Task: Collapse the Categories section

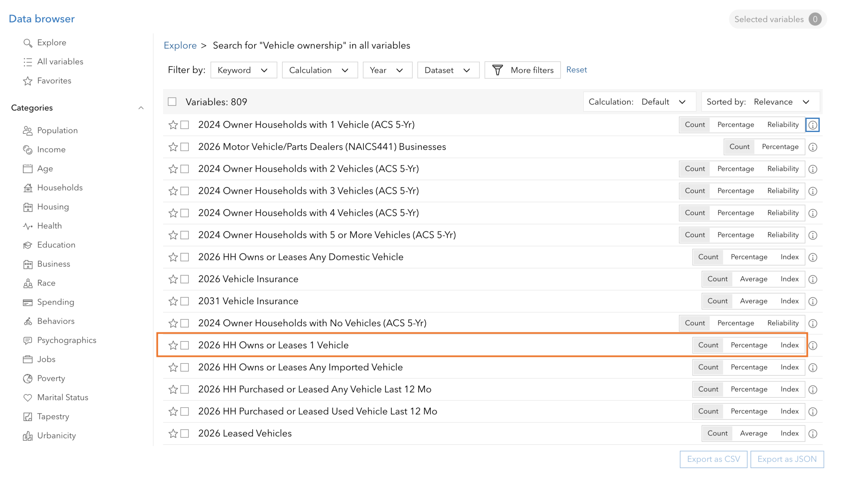Action: coord(141,108)
